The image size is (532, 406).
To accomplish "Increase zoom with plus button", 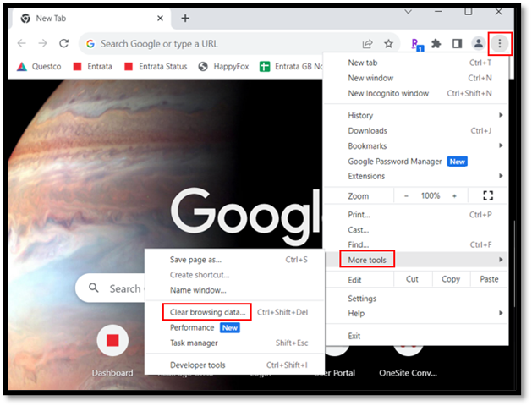I will tap(454, 195).
